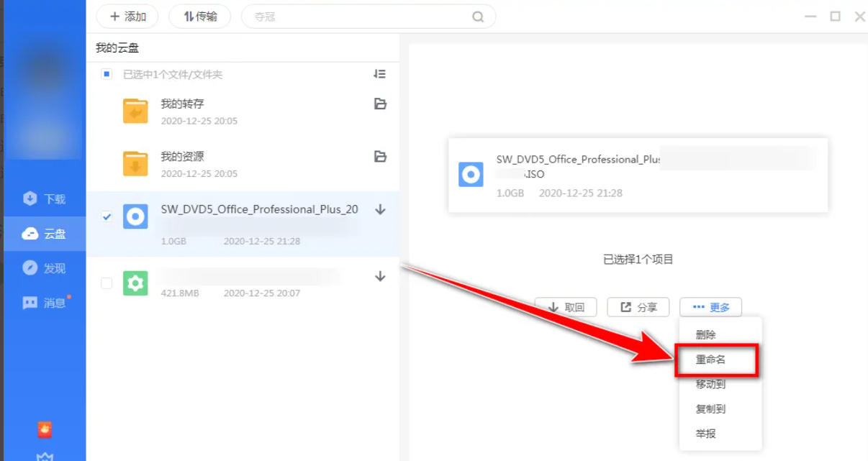Expand the 更多 more options dropdown
The height and width of the screenshot is (461, 868).
(710, 307)
